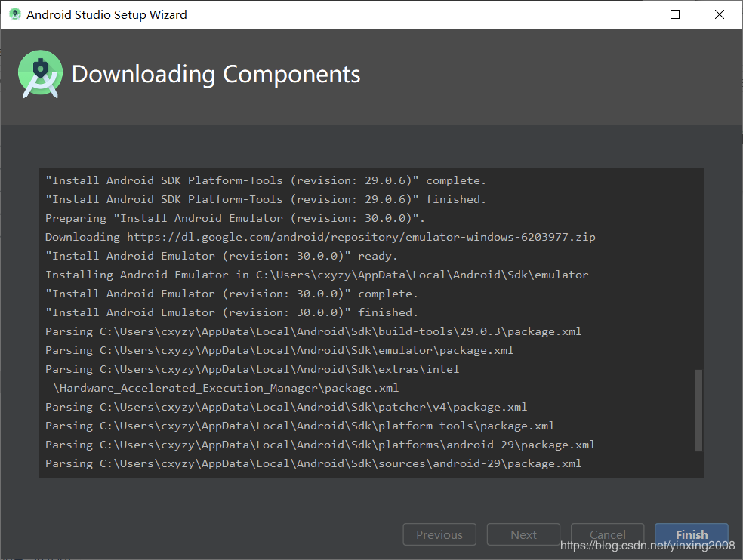The width and height of the screenshot is (743, 560).
Task: Click the 'Android Emulator (revision: 30.0.0)" finished.' line
Action: [232, 312]
